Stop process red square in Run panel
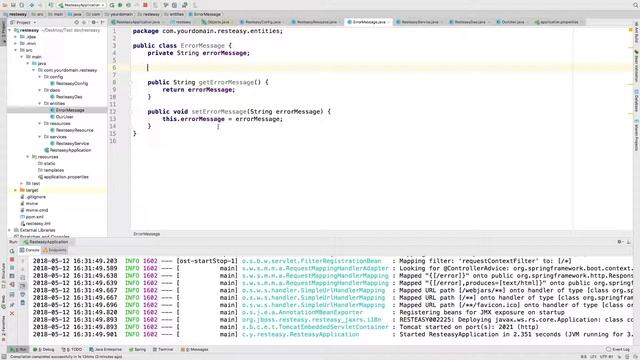Viewport: 640px width, 360px height. coord(12,260)
